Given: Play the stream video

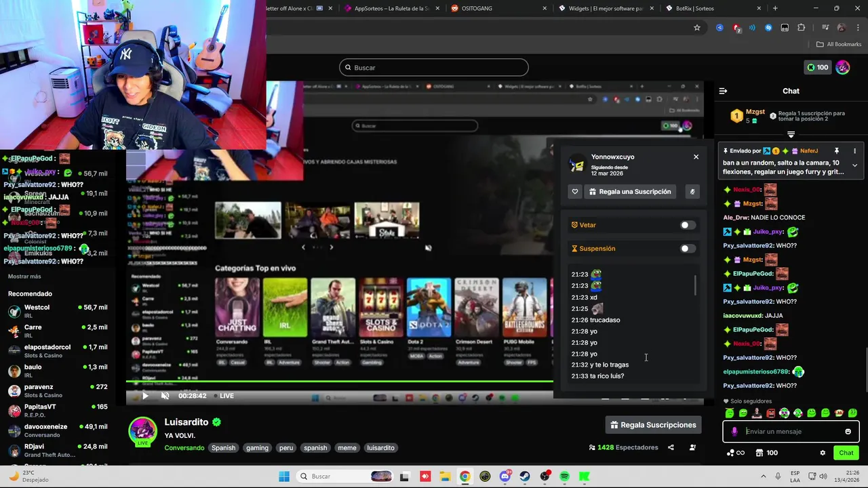Looking at the screenshot, I should [144, 396].
